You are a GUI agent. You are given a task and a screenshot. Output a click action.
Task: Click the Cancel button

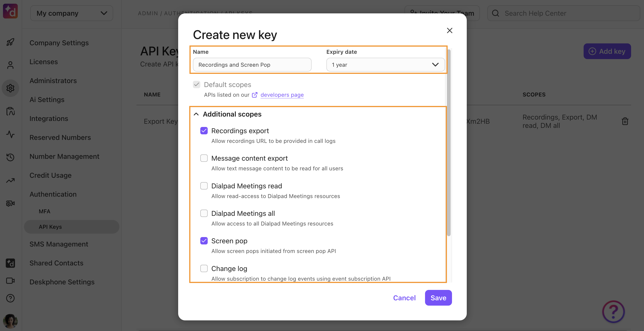(404, 298)
